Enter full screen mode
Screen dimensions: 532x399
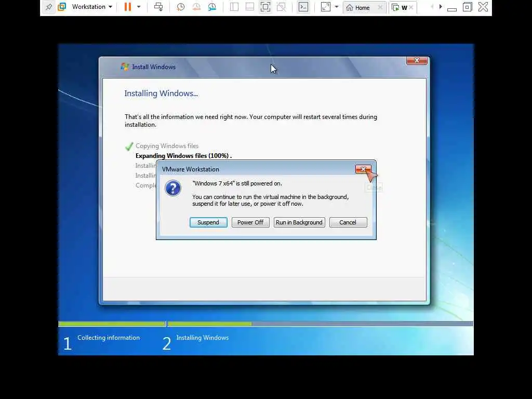click(x=265, y=7)
